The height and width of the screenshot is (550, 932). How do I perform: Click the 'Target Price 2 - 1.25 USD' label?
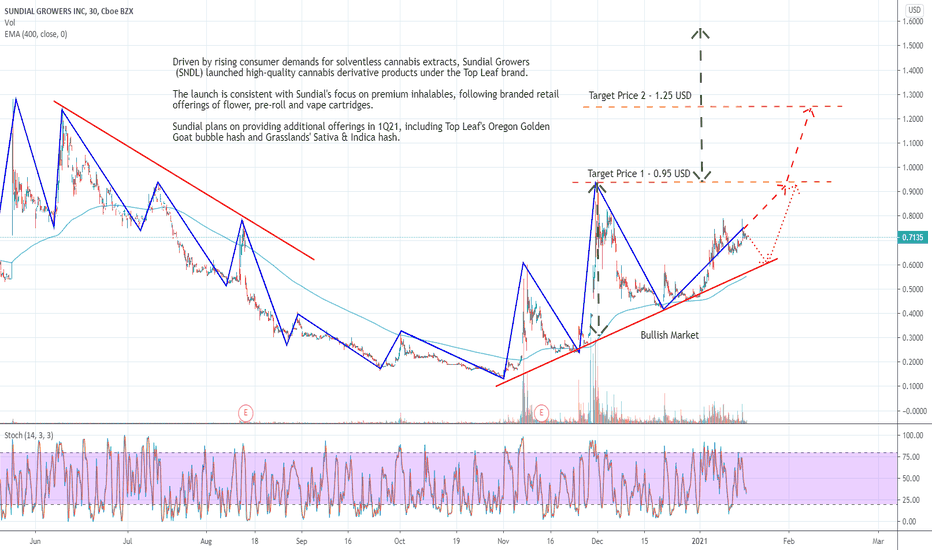pos(640,96)
